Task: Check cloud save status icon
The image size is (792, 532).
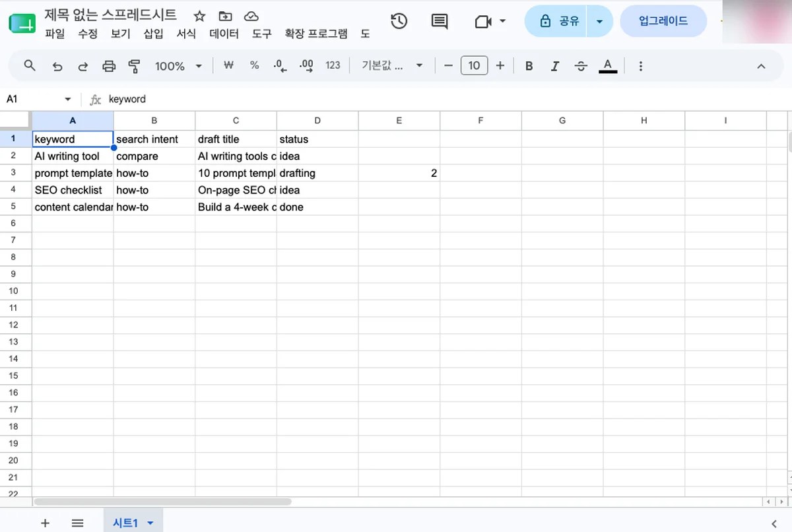Action: click(251, 17)
